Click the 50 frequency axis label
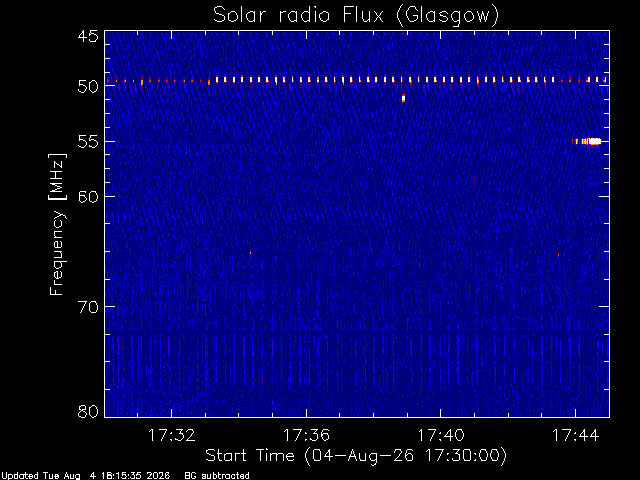 pyautogui.click(x=88, y=86)
